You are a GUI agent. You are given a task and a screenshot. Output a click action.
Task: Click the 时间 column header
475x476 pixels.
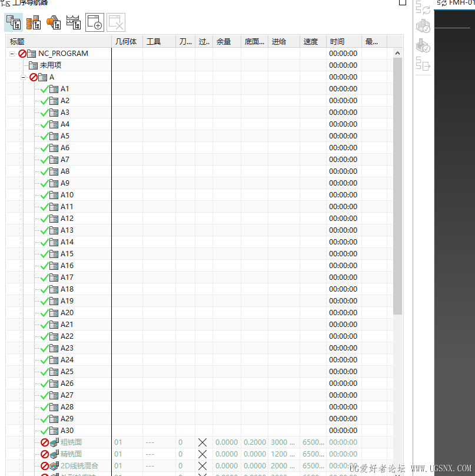pyautogui.click(x=343, y=42)
